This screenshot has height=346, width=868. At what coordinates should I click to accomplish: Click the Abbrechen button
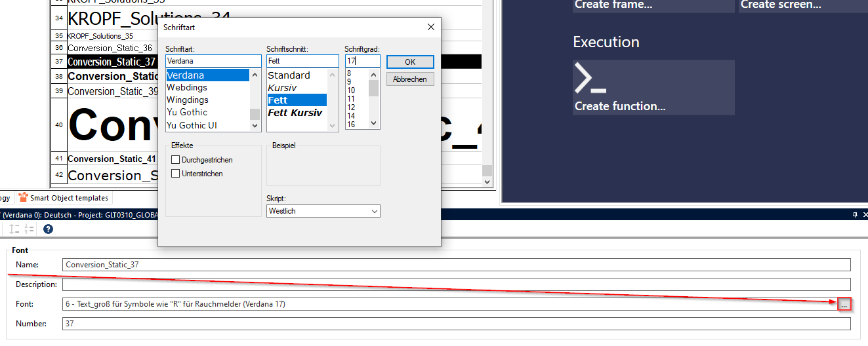point(410,79)
